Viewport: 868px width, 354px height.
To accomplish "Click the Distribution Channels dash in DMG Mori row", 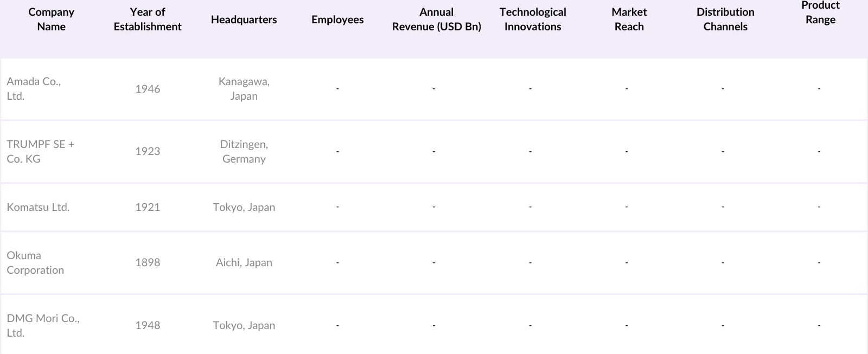I will [723, 325].
